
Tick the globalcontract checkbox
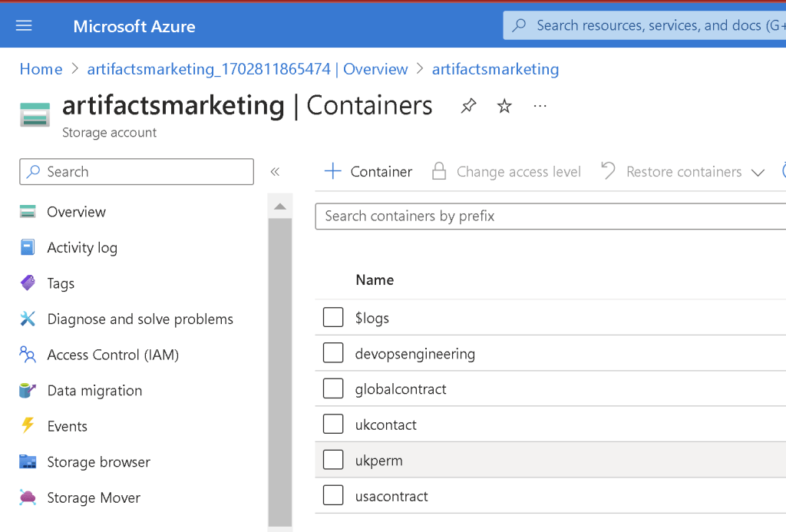(x=333, y=388)
